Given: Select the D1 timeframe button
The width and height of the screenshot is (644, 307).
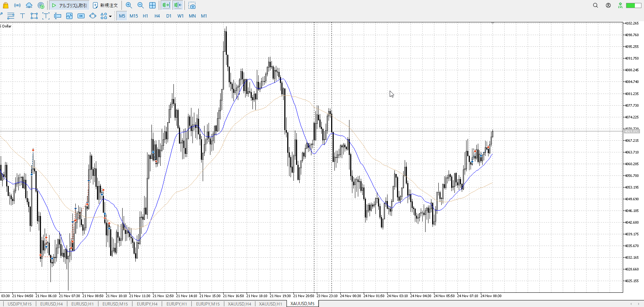Looking at the screenshot, I should [169, 16].
